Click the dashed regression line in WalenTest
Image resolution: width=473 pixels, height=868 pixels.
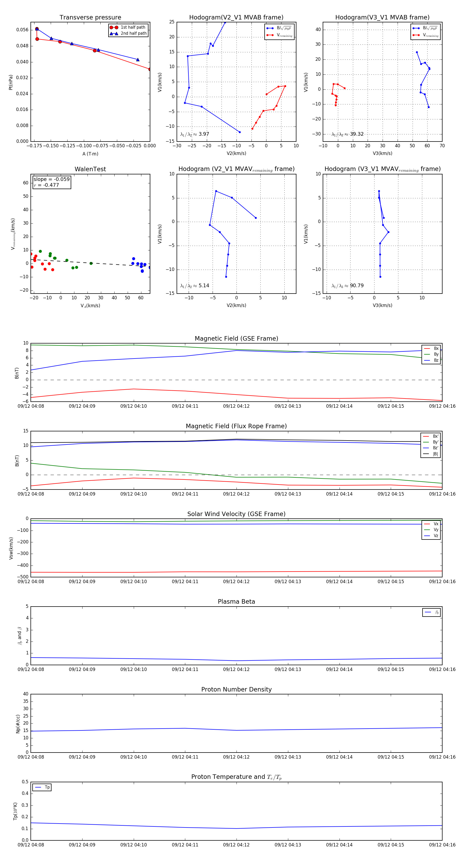[x=90, y=263]
